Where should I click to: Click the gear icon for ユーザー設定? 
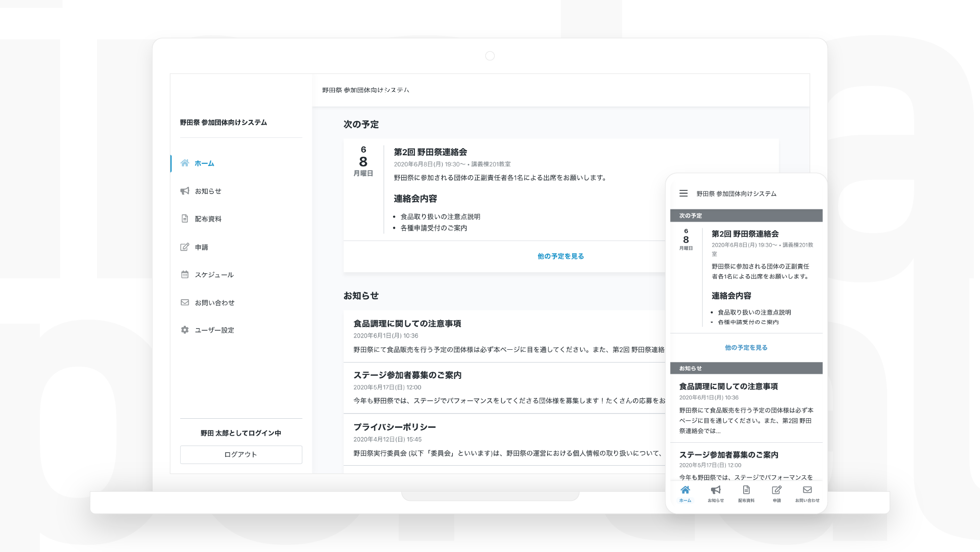[185, 330]
